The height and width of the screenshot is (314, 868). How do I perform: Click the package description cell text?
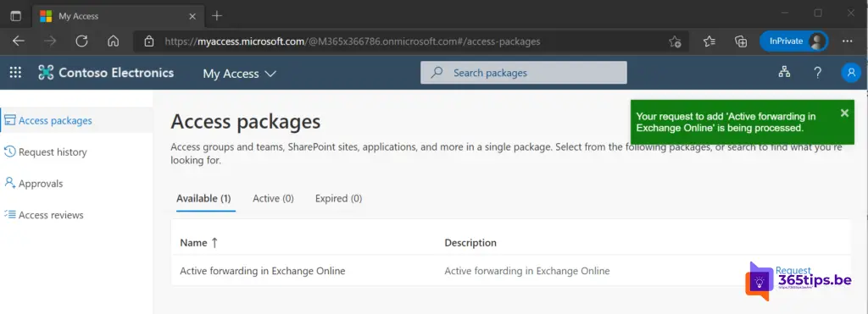527,271
